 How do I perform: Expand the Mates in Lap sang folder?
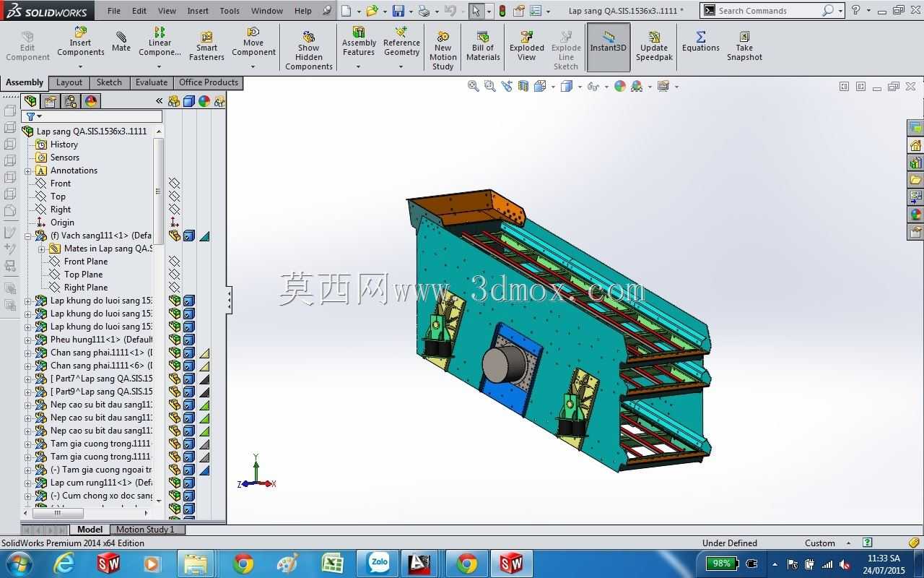(x=42, y=249)
